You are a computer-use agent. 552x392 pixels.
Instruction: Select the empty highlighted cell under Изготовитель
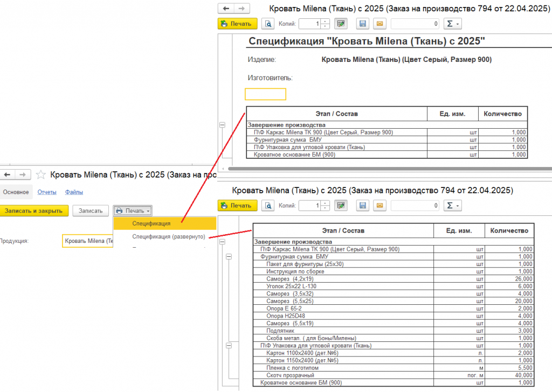pyautogui.click(x=265, y=94)
